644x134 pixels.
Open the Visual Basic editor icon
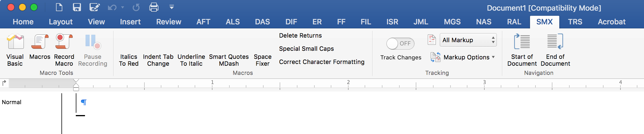15,42
